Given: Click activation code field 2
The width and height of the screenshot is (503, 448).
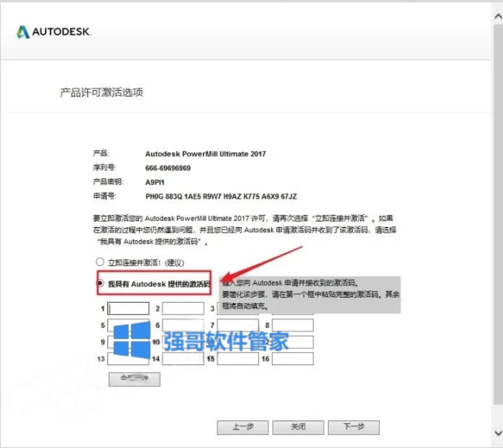Looking at the screenshot, I should 183,308.
